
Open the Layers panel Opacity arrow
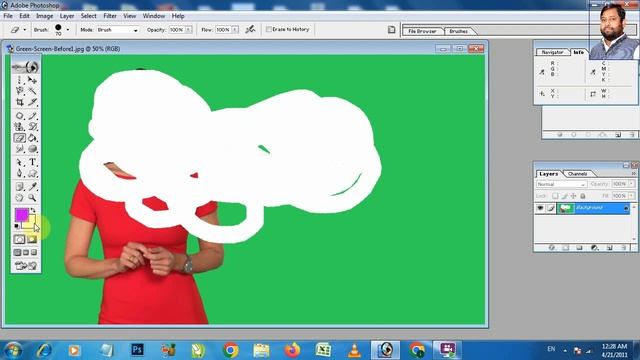632,184
